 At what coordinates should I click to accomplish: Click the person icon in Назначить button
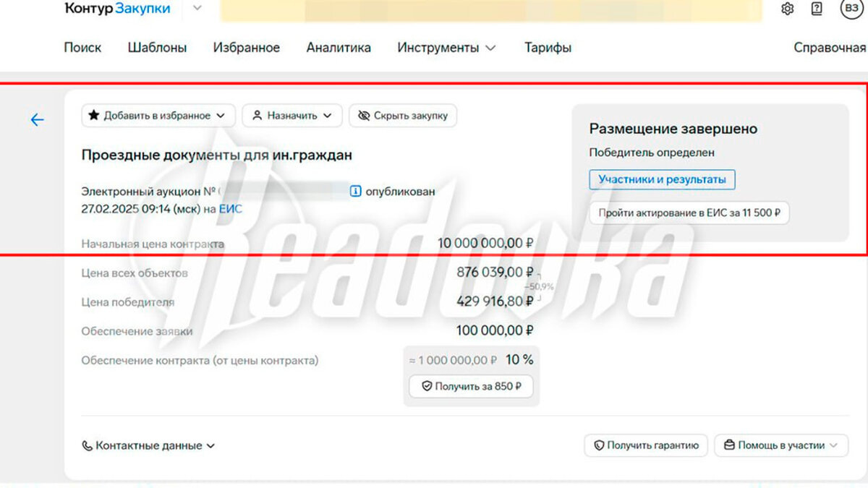[256, 116]
